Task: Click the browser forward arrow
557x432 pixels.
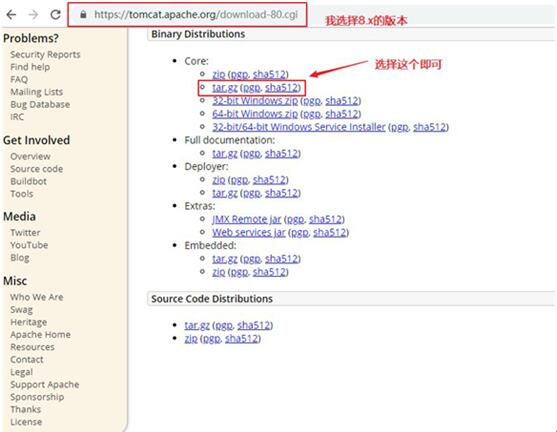Action: tap(33, 15)
